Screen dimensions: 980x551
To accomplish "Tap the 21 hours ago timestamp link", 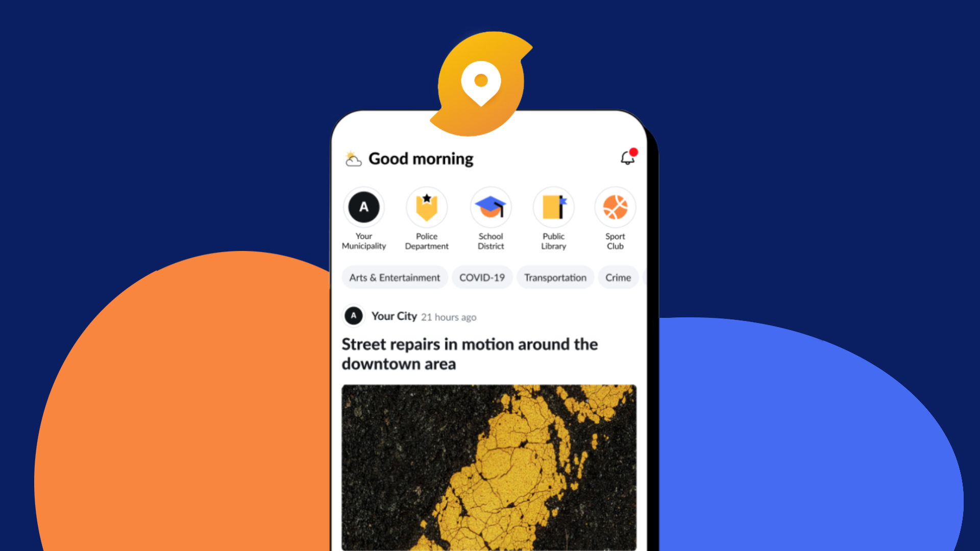I will point(448,317).
